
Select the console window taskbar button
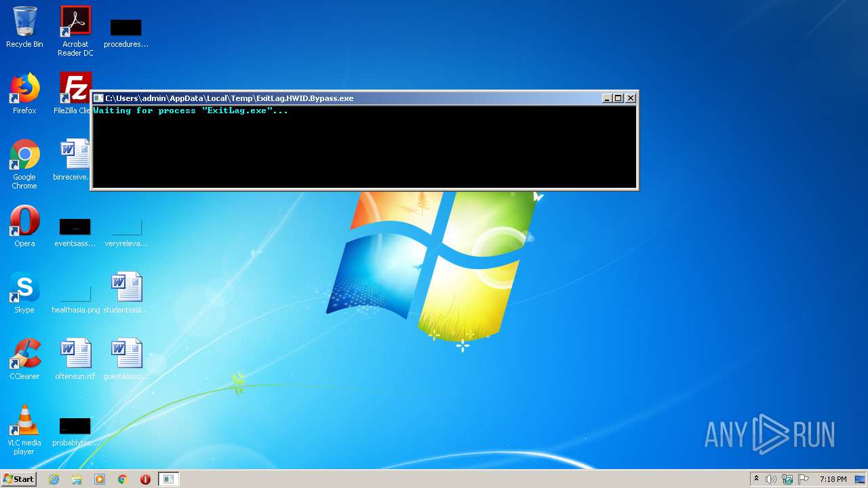pyautogui.click(x=168, y=479)
